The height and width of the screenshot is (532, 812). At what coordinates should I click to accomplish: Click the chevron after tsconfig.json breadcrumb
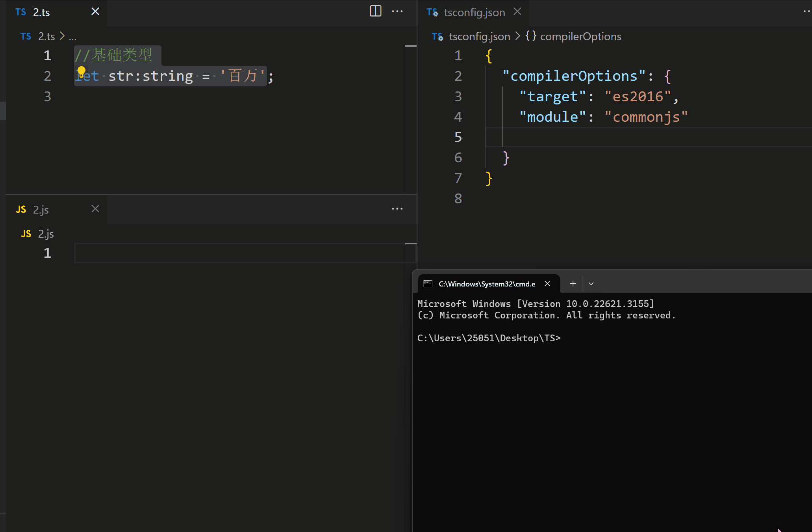(517, 36)
